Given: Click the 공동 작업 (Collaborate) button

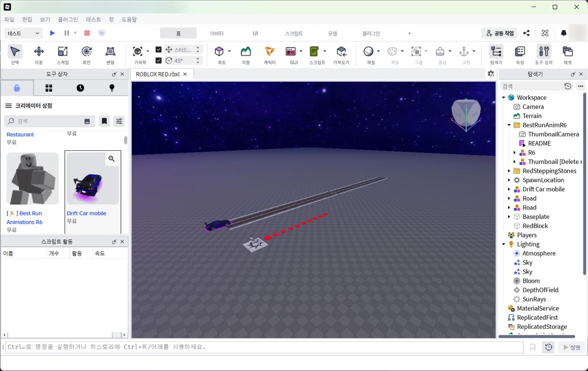Looking at the screenshot, I should point(500,33).
